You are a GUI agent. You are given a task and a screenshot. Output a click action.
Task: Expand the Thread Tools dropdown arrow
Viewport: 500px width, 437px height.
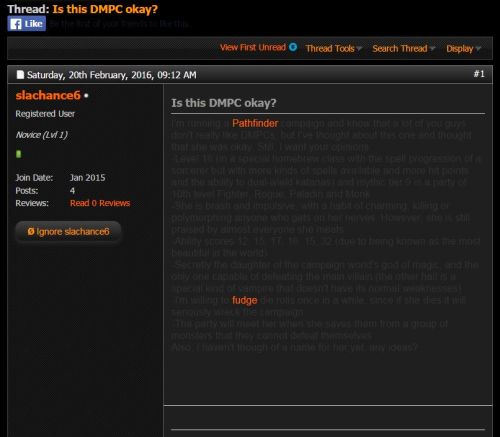[359, 48]
